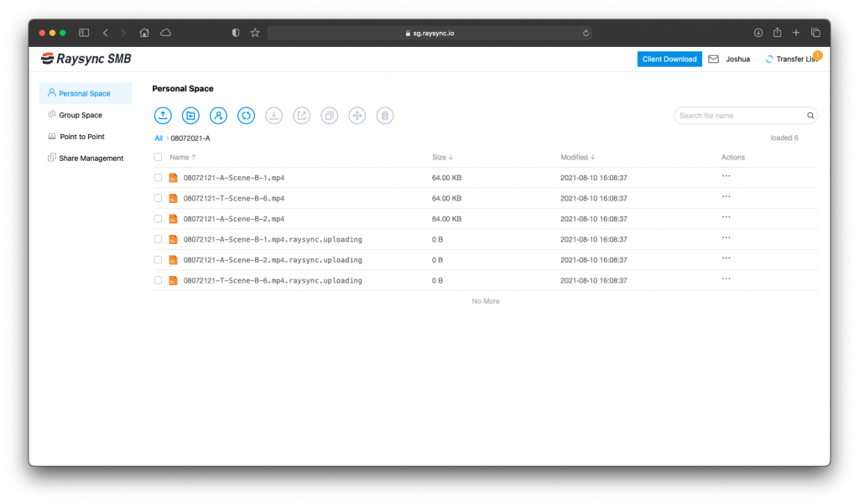Viewport: 859px width, 504px height.
Task: Select checkbox for 08072121-T-Scene-B-6.mp4.raysync.uploading
Action: (158, 280)
